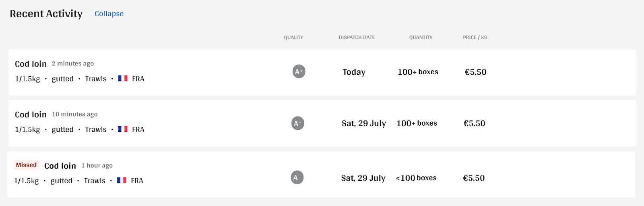This screenshot has height=206, width=644.
Task: Click the QUALITY column header
Action: click(293, 37)
